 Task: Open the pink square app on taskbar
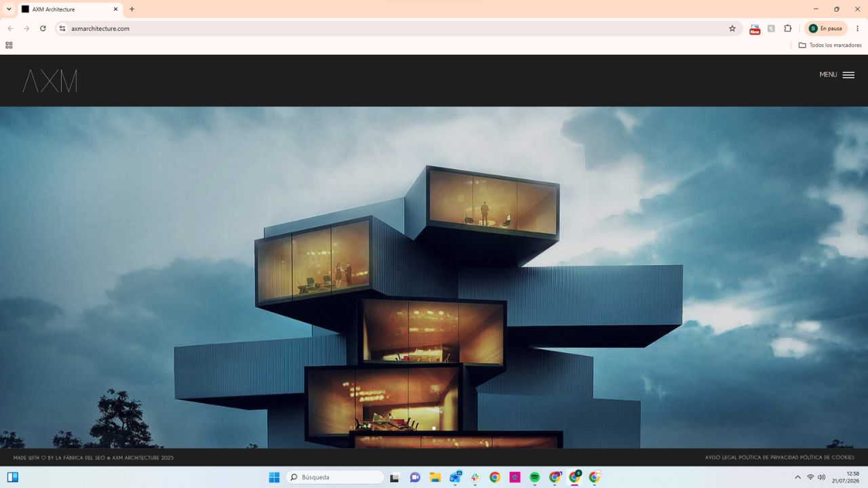click(x=515, y=477)
